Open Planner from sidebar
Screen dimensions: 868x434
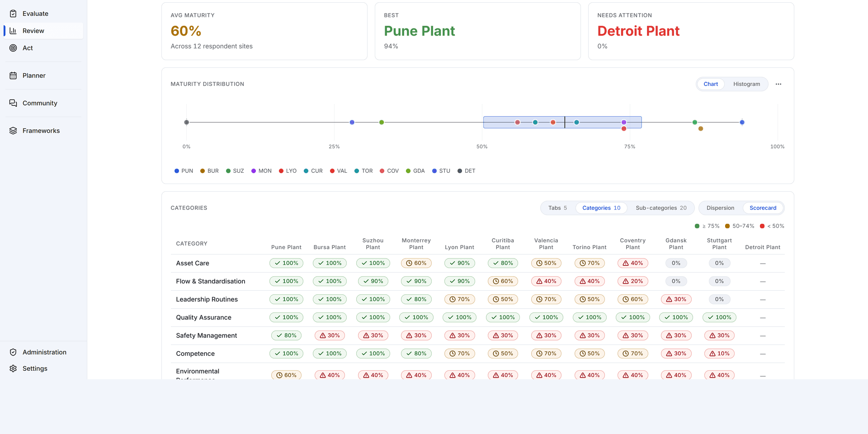[43, 75]
